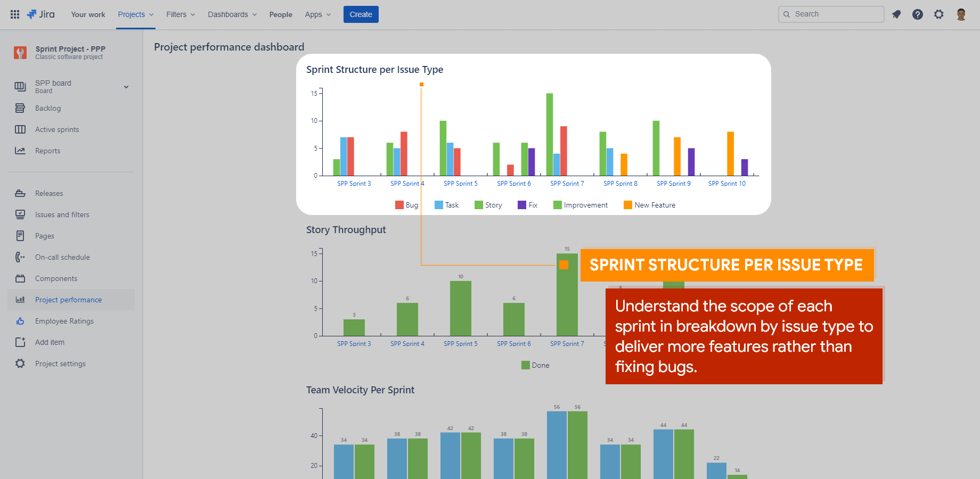
Task: Open the Projects dropdown menu
Action: tap(136, 14)
